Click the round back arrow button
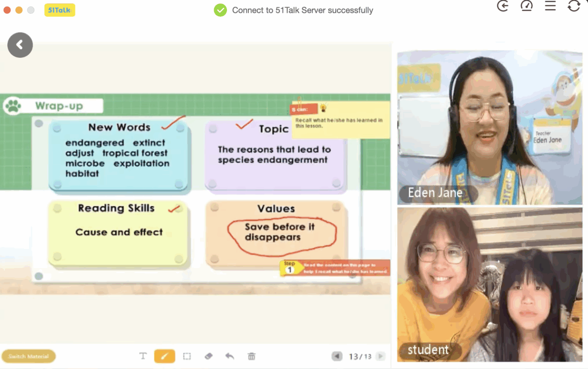588x369 pixels. (x=20, y=45)
